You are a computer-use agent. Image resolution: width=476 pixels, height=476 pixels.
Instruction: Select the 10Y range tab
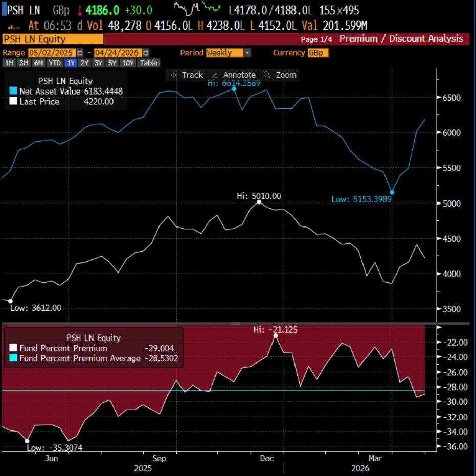point(128,63)
